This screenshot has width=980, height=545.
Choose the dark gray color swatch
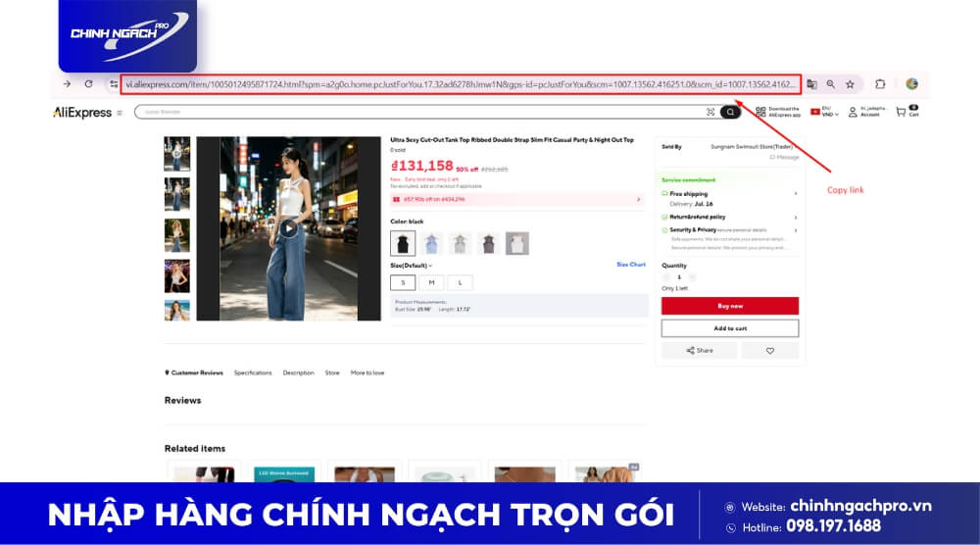489,243
